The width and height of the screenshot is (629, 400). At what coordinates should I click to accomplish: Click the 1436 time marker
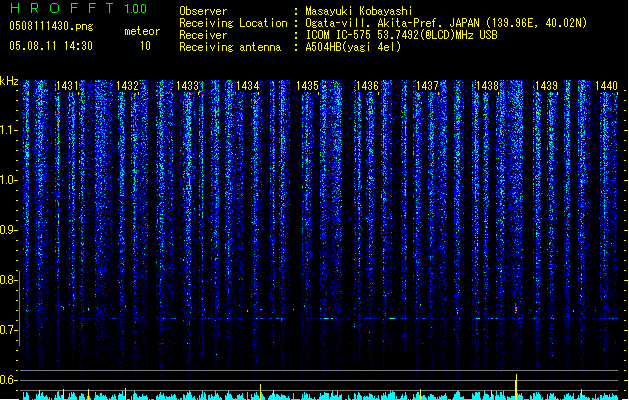367,86
